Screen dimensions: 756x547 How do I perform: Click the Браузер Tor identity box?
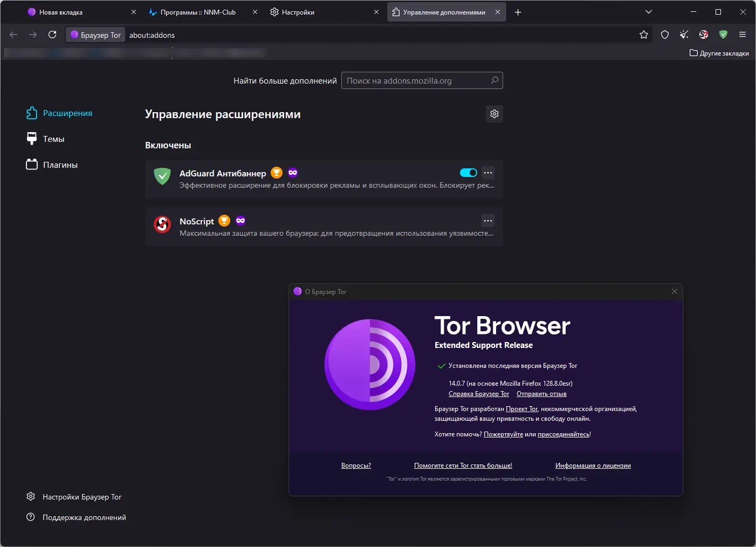[x=96, y=35]
